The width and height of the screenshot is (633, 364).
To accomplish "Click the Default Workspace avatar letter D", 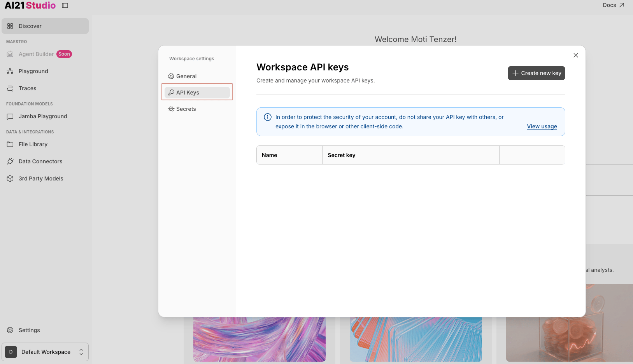I will (x=11, y=352).
